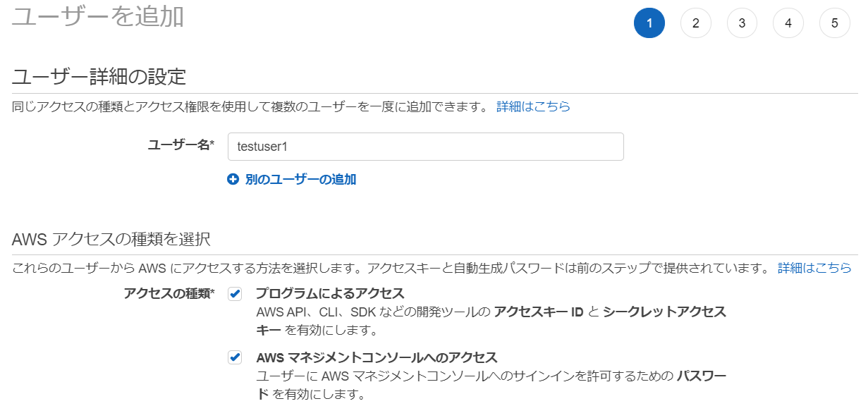Viewport: 868px width, 406px height.
Task: Click the plus icon beside 別のユーザーの追加
Action: [233, 180]
